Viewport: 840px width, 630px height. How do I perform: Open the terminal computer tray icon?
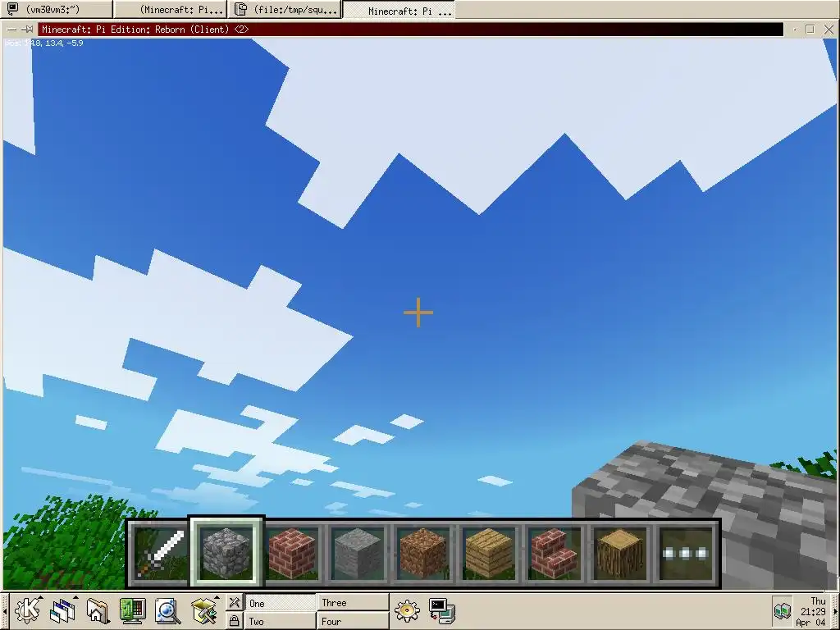tap(442, 610)
